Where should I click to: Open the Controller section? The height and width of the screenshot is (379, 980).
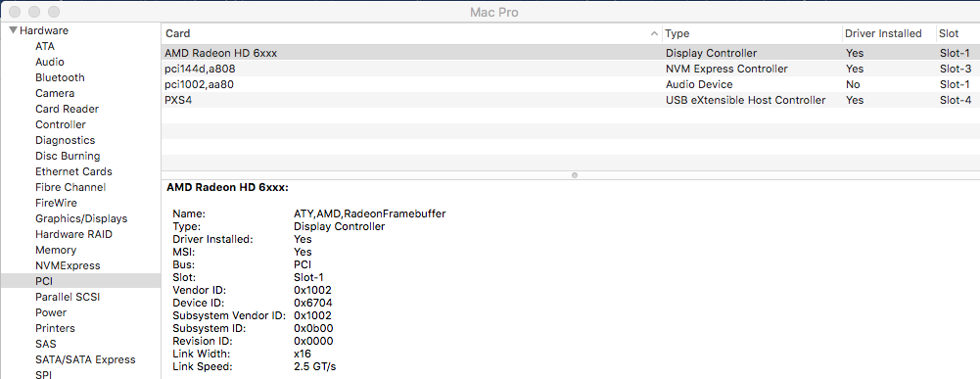coord(61,124)
